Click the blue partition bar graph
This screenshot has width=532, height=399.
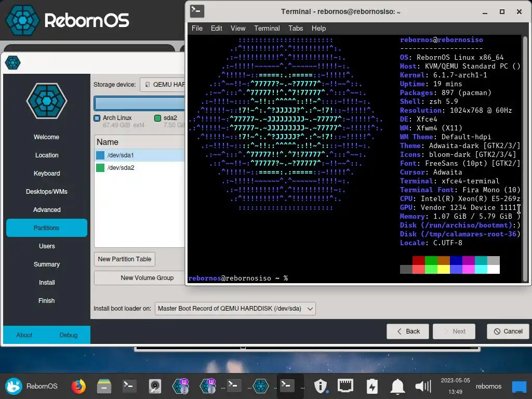(x=139, y=103)
